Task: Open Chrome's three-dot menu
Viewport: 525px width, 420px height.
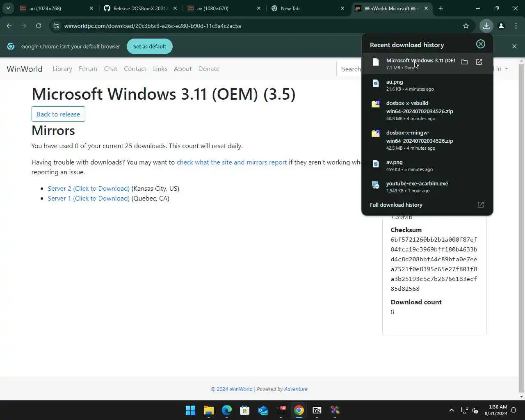Action: pyautogui.click(x=516, y=26)
